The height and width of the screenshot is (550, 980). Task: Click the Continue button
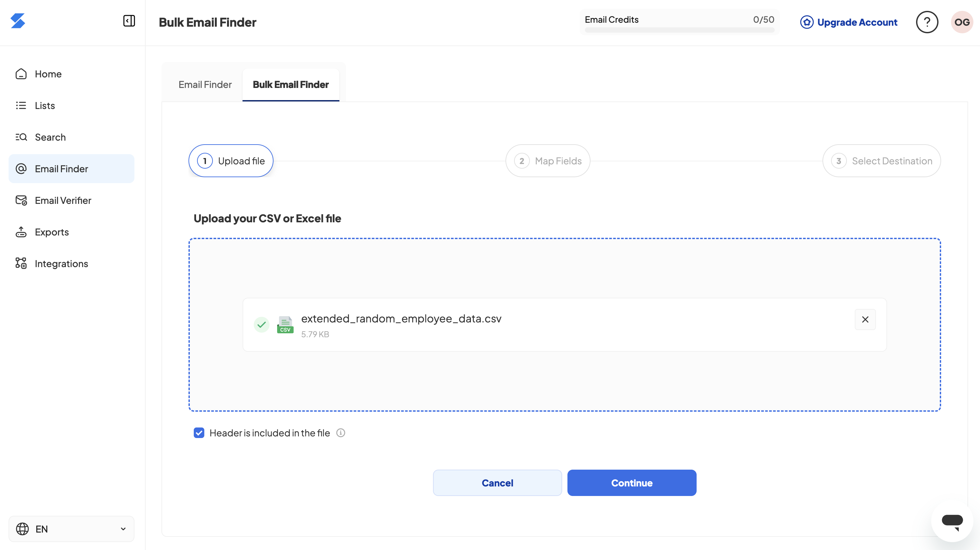631,483
